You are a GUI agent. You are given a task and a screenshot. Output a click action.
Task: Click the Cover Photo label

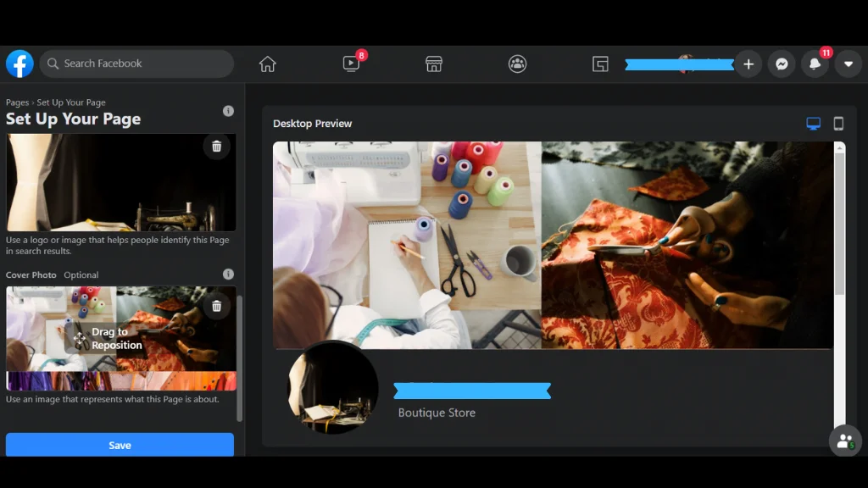coord(31,275)
